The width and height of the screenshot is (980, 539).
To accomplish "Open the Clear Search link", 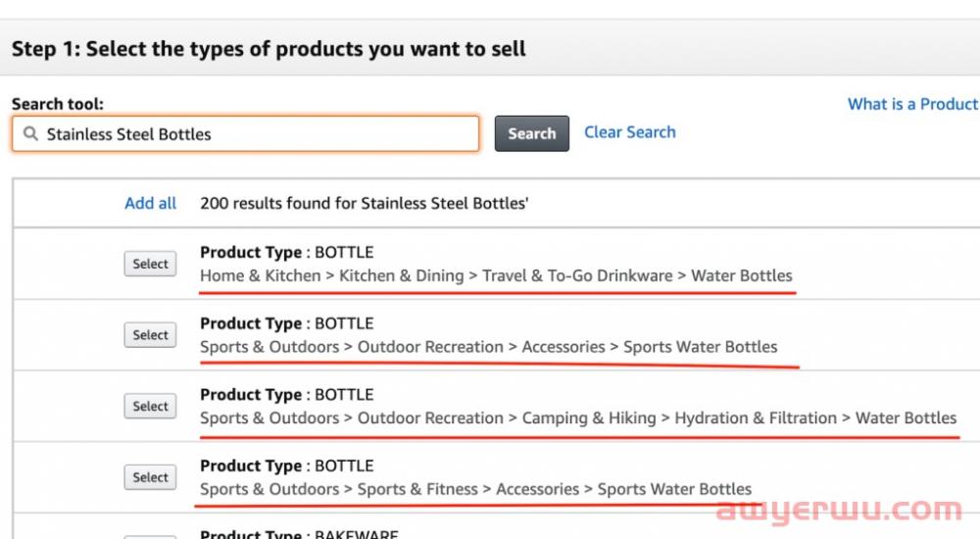I will 630,132.
